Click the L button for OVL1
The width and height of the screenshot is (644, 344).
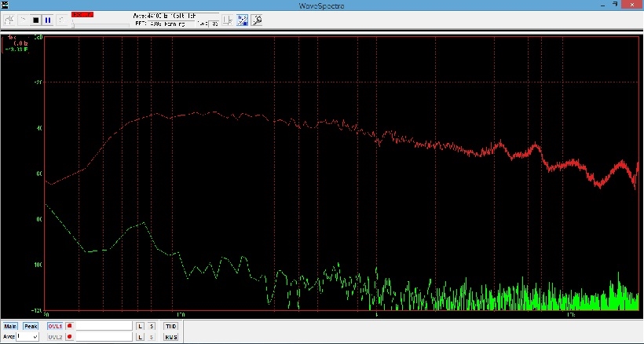pyautogui.click(x=140, y=326)
